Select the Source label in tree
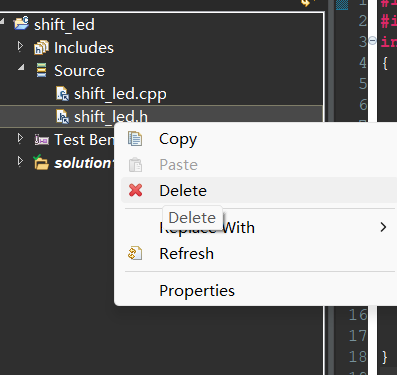 click(79, 71)
